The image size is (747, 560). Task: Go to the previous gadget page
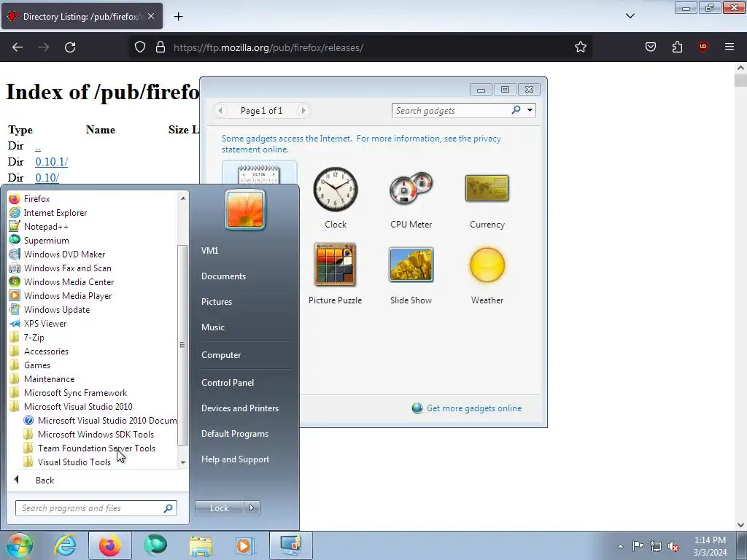220,111
